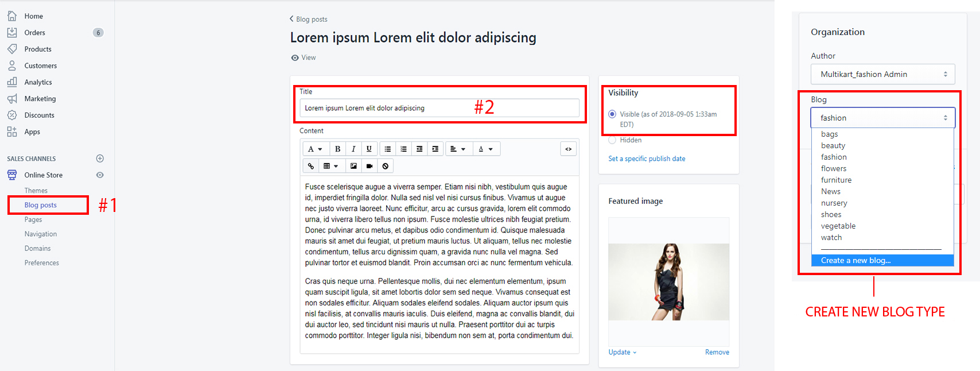Screen dimensions: 980x371
Task: Insert an image into the content
Action: (x=353, y=167)
